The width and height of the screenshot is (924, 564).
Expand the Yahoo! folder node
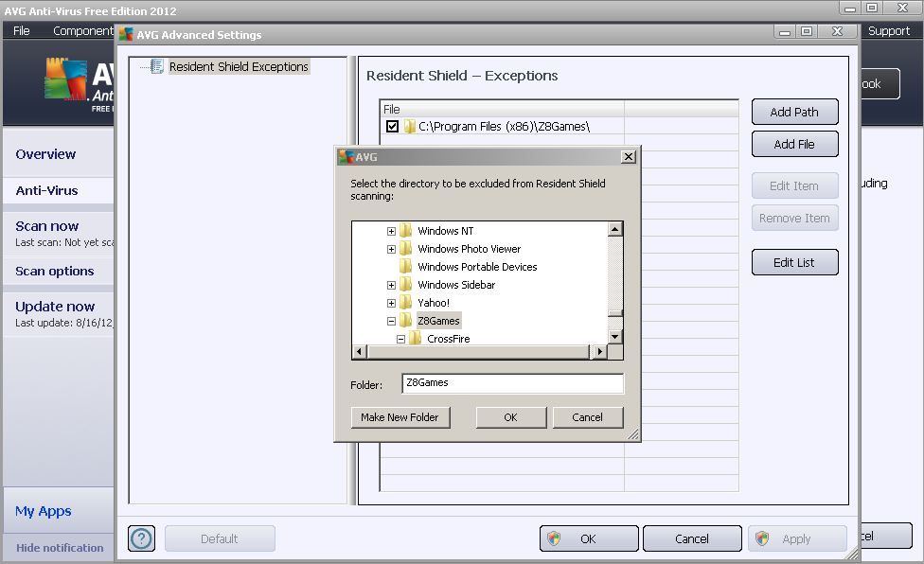(x=391, y=303)
